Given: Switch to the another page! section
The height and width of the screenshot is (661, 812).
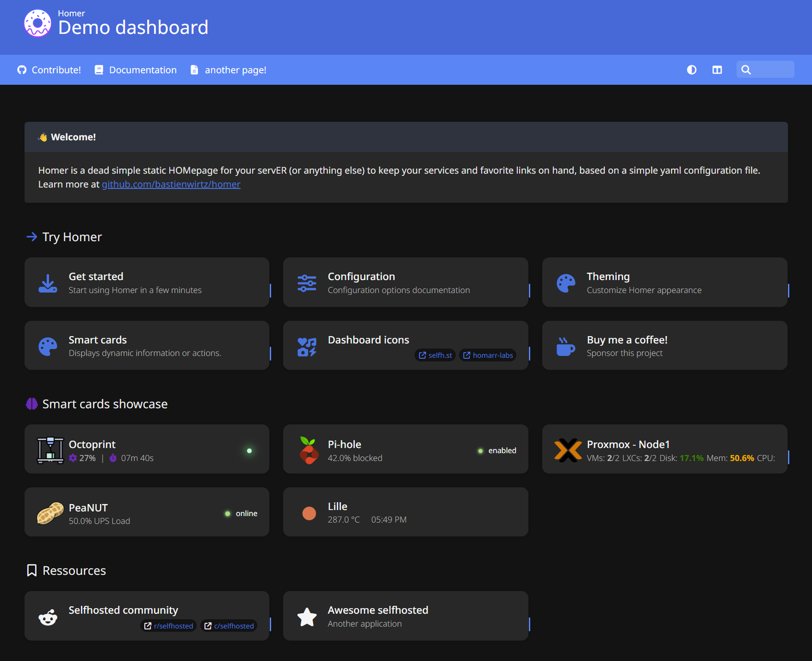Looking at the screenshot, I should [235, 70].
